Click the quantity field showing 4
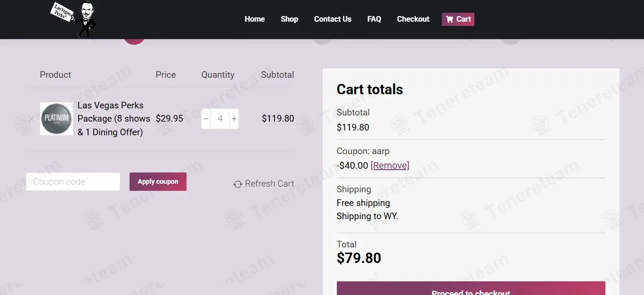This screenshot has width=644, height=295. pyautogui.click(x=220, y=119)
